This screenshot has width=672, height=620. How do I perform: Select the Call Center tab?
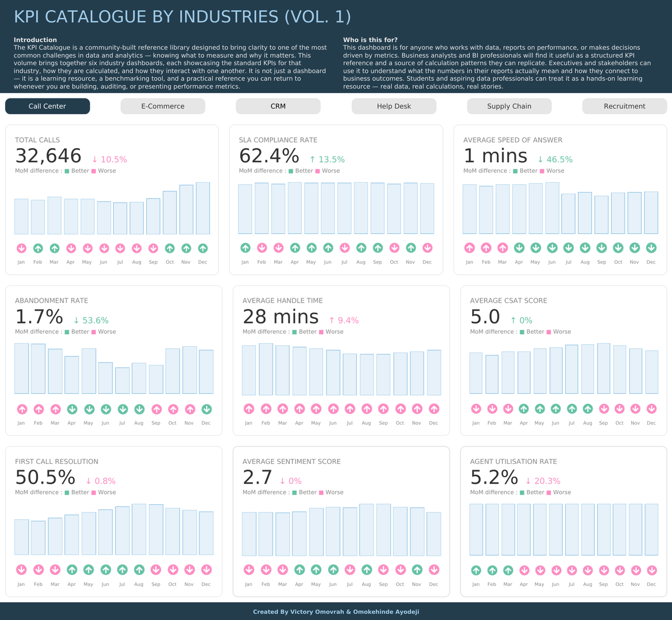48,106
